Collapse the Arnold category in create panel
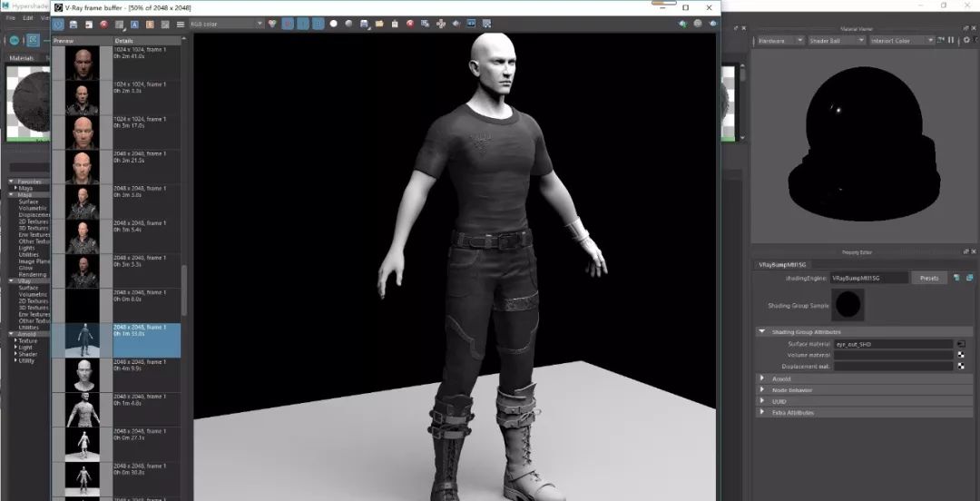The image size is (980, 501). (x=11, y=334)
